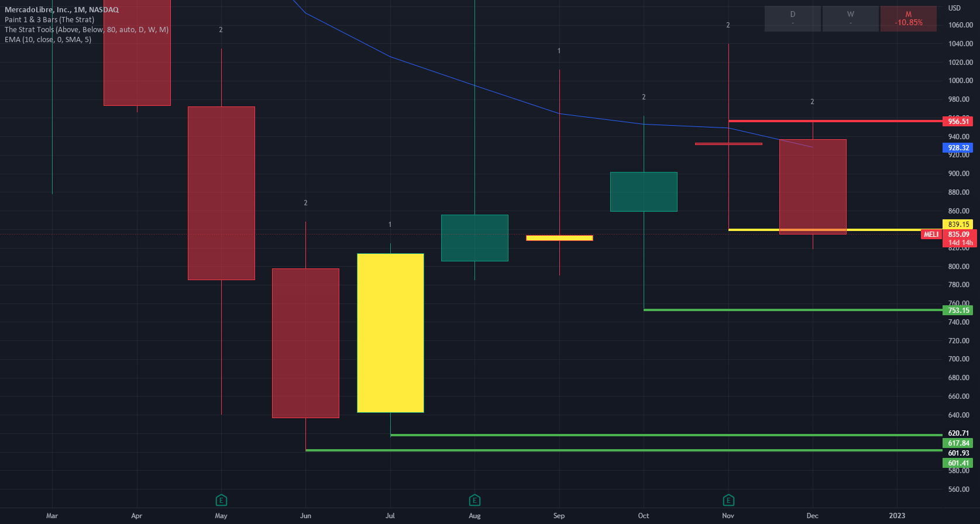
Task: Click the '2023' label on time axis
Action: (897, 516)
